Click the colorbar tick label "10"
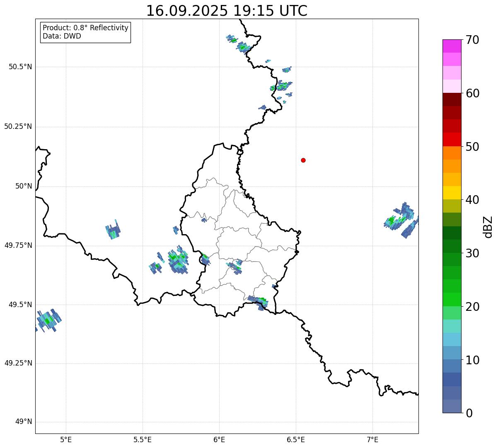 pyautogui.click(x=472, y=360)
